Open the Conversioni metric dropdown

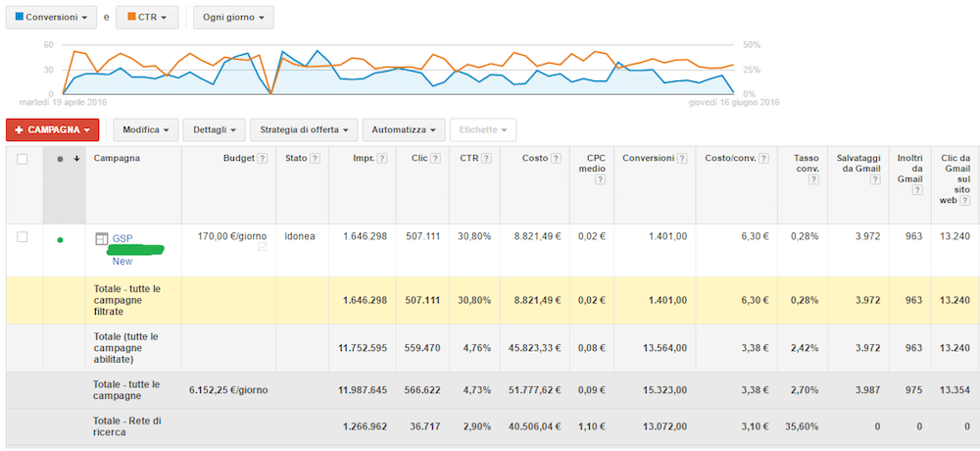point(51,18)
